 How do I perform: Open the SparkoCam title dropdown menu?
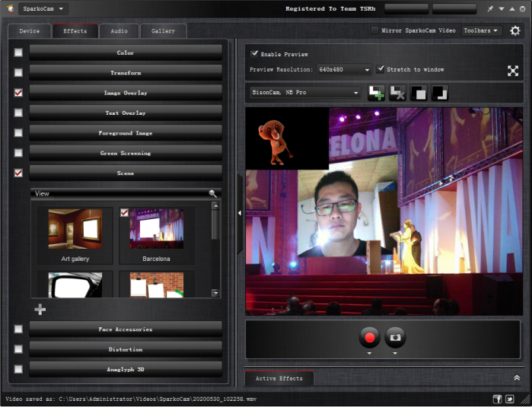tap(43, 9)
